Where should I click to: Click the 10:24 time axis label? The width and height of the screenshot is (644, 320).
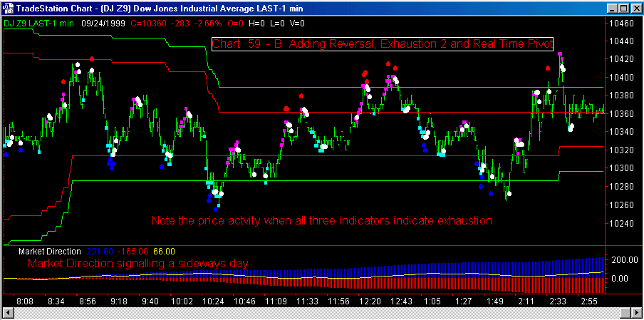213,301
